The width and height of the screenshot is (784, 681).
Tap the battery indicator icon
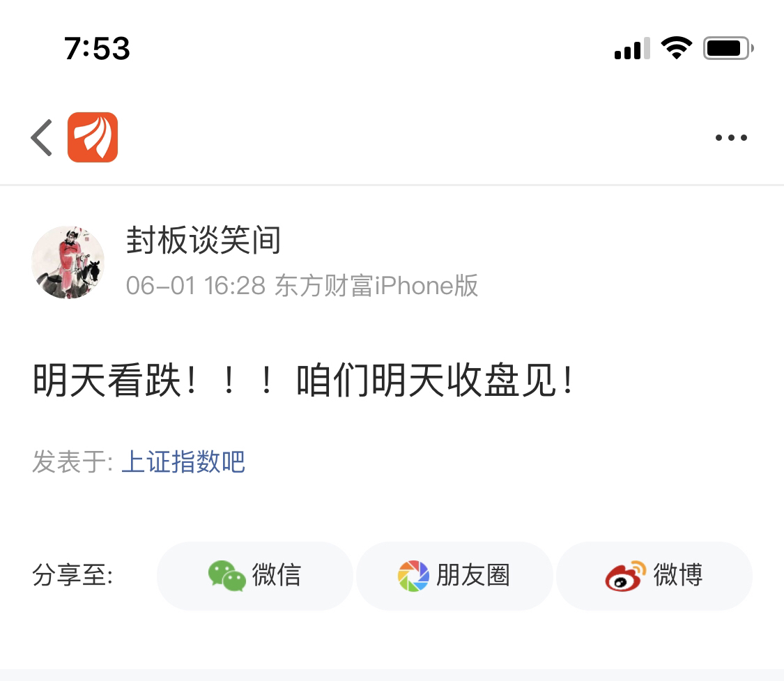pyautogui.click(x=728, y=49)
